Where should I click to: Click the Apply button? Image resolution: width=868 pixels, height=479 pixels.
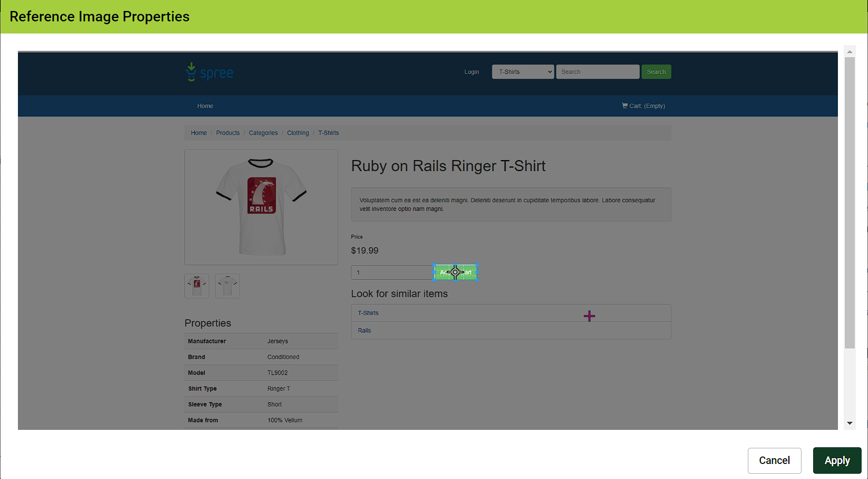click(x=837, y=461)
